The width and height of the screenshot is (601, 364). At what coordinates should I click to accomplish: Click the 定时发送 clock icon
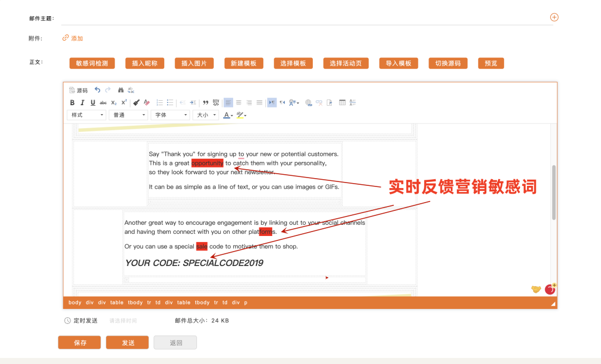click(67, 321)
